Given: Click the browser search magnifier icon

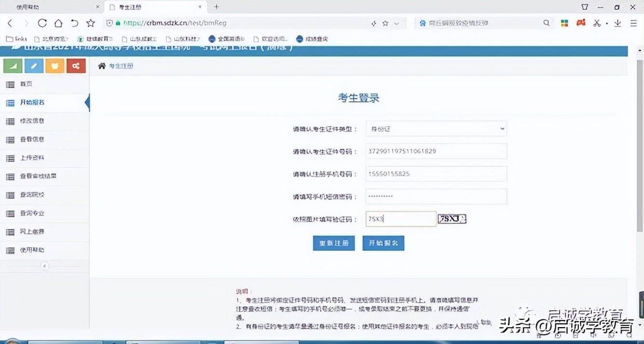Looking at the screenshot, I should pos(547,23).
